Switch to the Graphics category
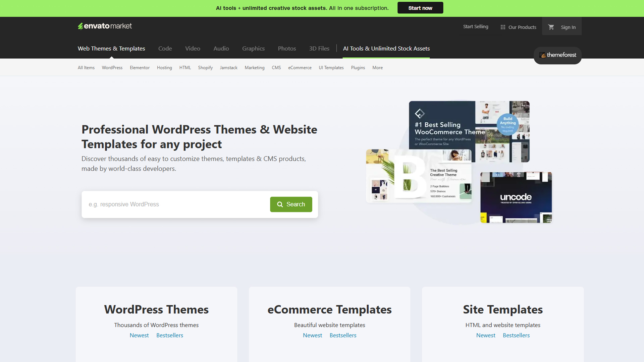This screenshot has width=644, height=362. [x=253, y=49]
